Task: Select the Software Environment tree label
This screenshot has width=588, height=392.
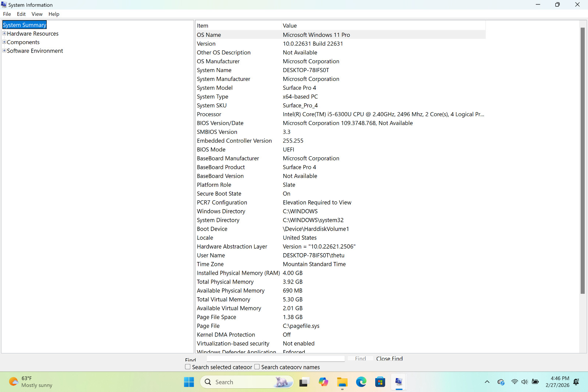Action: pyautogui.click(x=35, y=51)
